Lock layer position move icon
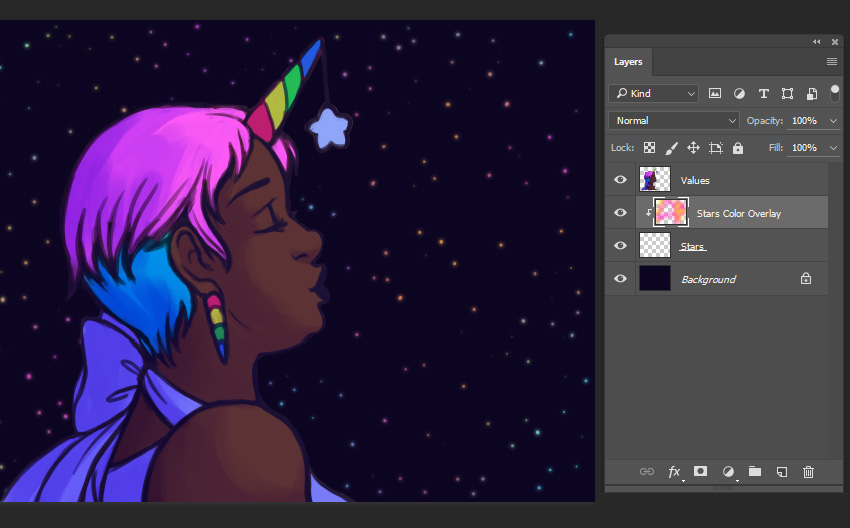The height and width of the screenshot is (528, 850). (693, 147)
